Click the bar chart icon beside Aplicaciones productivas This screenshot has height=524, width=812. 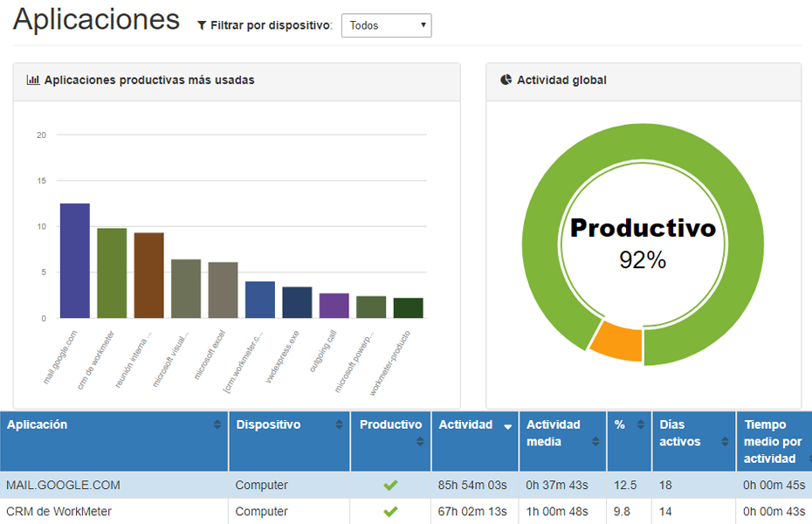tap(33, 80)
